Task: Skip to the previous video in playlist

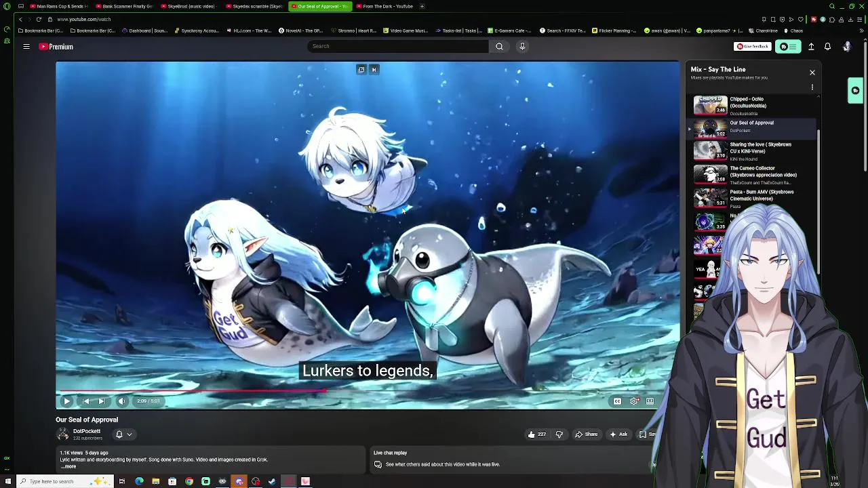Action: 85,401
